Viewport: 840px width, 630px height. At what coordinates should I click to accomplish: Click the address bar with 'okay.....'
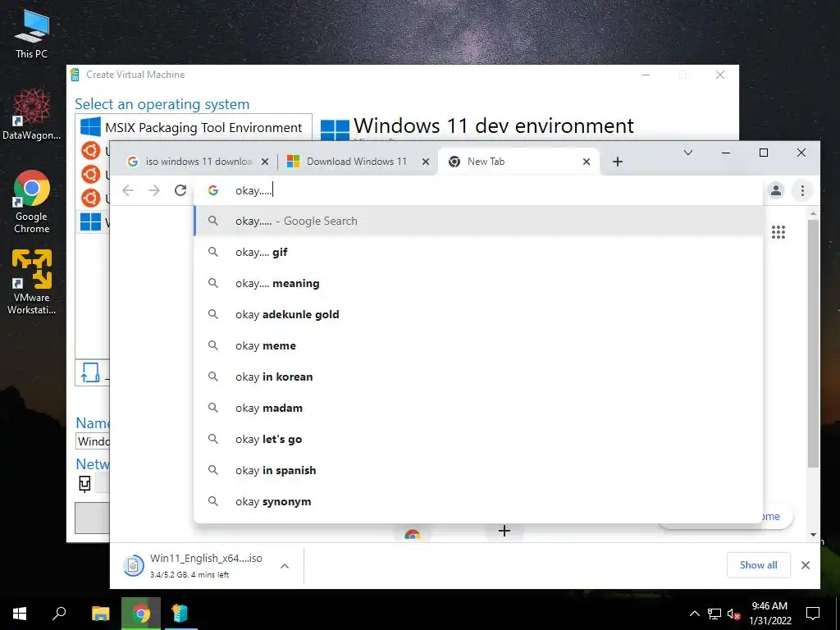pos(478,190)
